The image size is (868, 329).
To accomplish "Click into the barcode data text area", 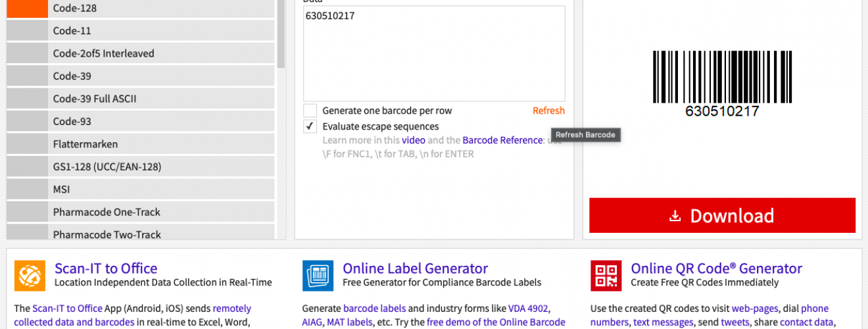I will [x=434, y=53].
